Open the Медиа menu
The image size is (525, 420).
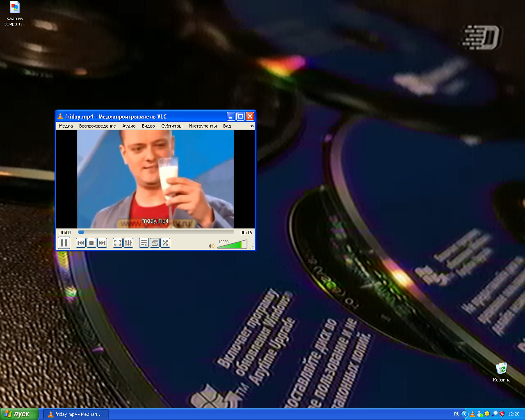click(66, 126)
